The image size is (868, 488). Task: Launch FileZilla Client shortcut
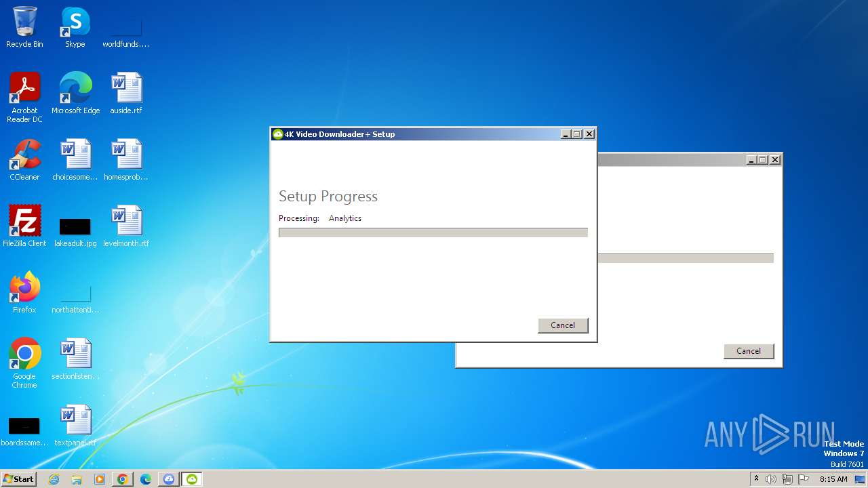click(x=24, y=226)
